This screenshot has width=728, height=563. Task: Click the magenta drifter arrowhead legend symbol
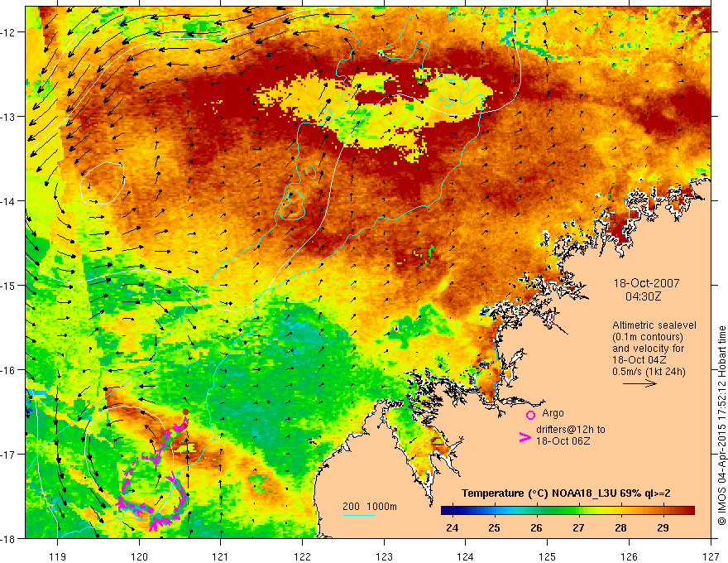point(525,436)
